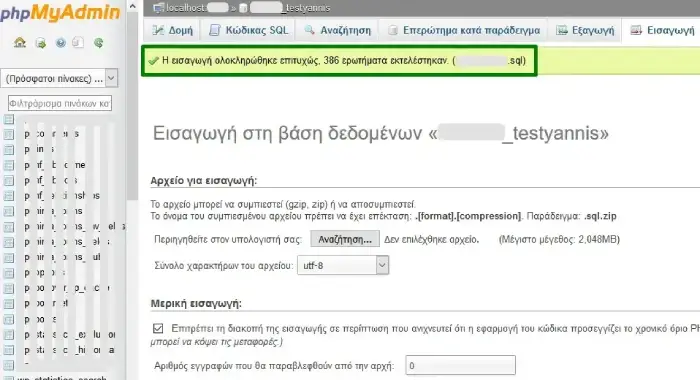Click the 'Αρχείο για εισαγωγή:' heading

[204, 180]
